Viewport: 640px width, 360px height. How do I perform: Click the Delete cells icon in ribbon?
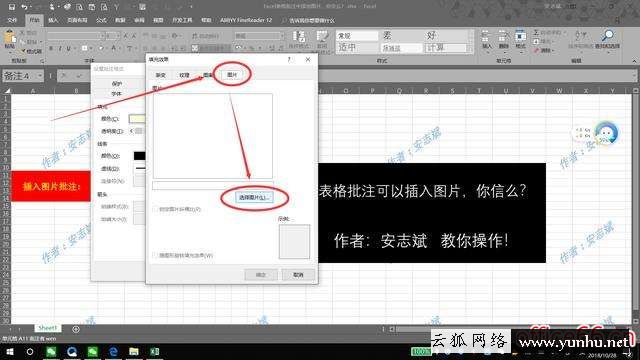point(504,37)
